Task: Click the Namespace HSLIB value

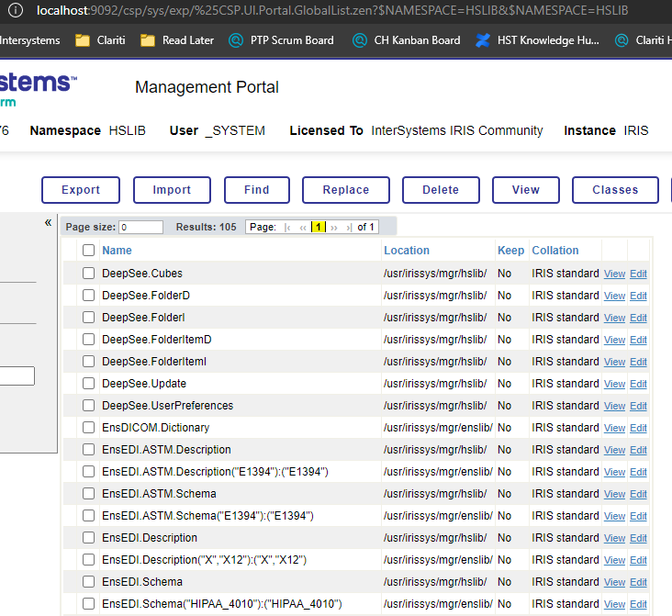Action: click(127, 130)
